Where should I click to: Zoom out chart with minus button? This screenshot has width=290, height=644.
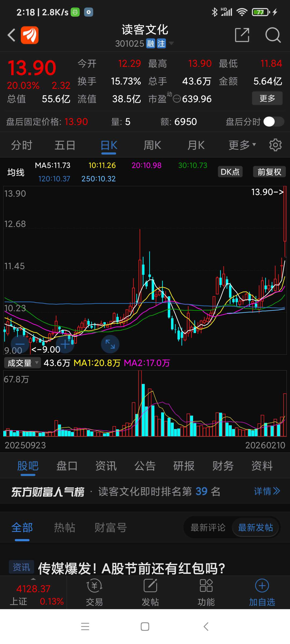(20, 344)
